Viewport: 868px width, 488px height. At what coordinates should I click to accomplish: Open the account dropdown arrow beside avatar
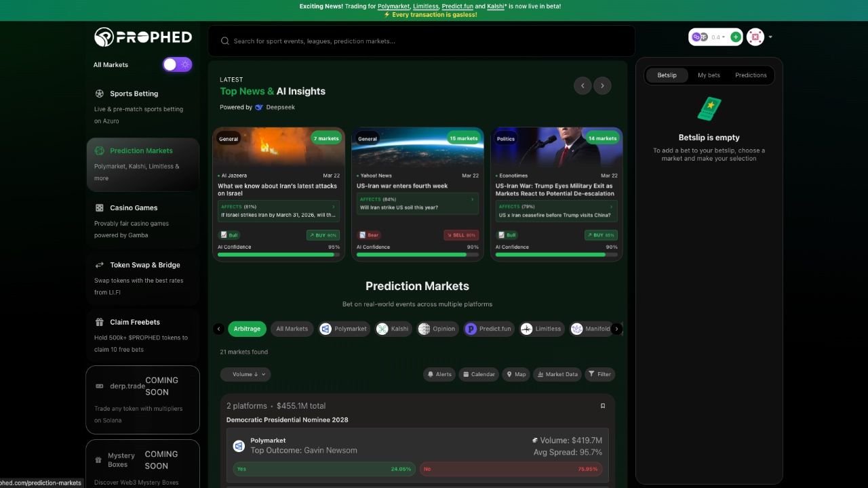tap(770, 37)
